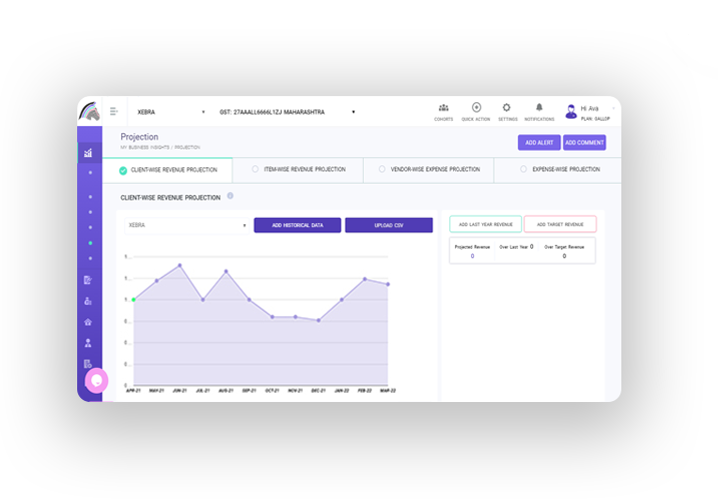Viewport: 718px width, 500px height.
Task: Click the Quick Action plus icon
Action: click(x=476, y=107)
